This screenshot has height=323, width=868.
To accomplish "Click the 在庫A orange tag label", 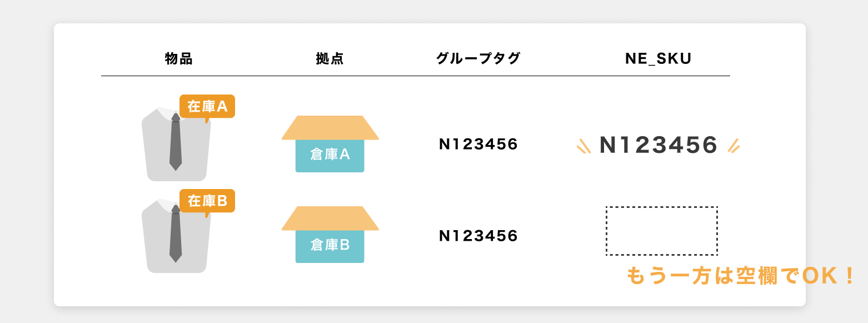I will pos(207,106).
